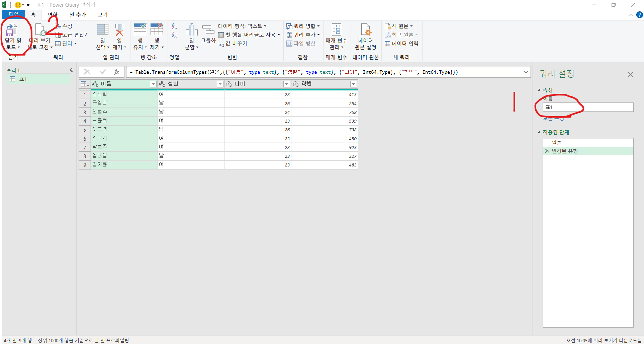Click the 데이터 원본 설정 icon

click(366, 30)
